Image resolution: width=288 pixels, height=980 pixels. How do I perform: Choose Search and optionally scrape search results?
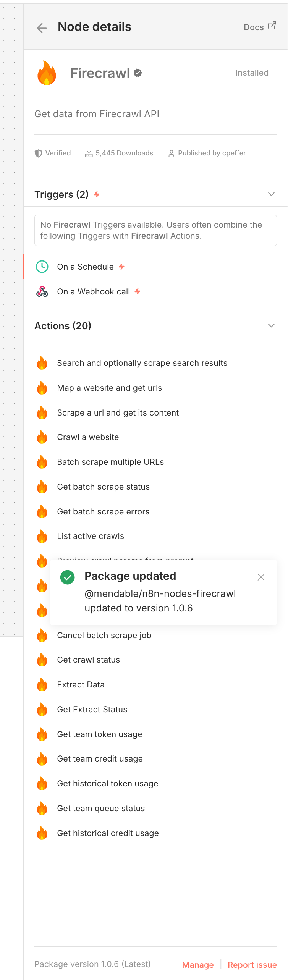click(x=142, y=363)
